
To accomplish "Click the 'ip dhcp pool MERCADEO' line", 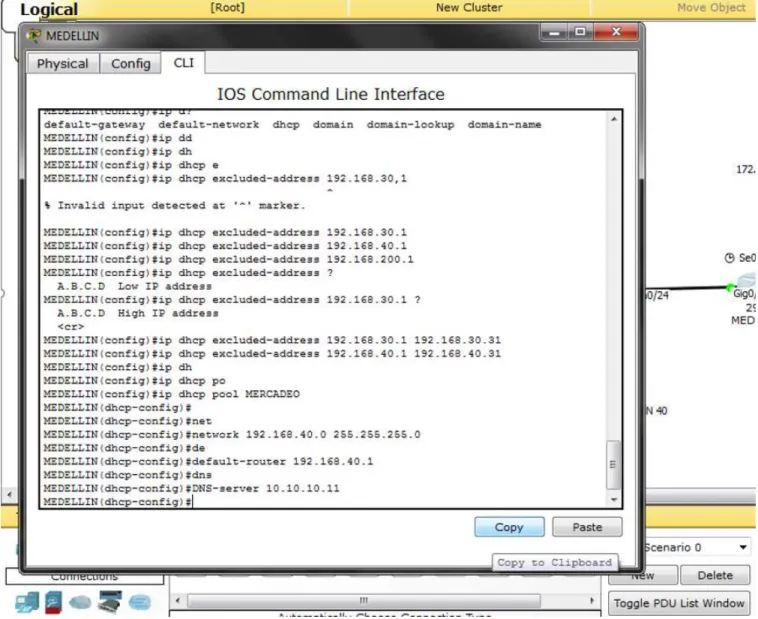I will (x=172, y=394).
